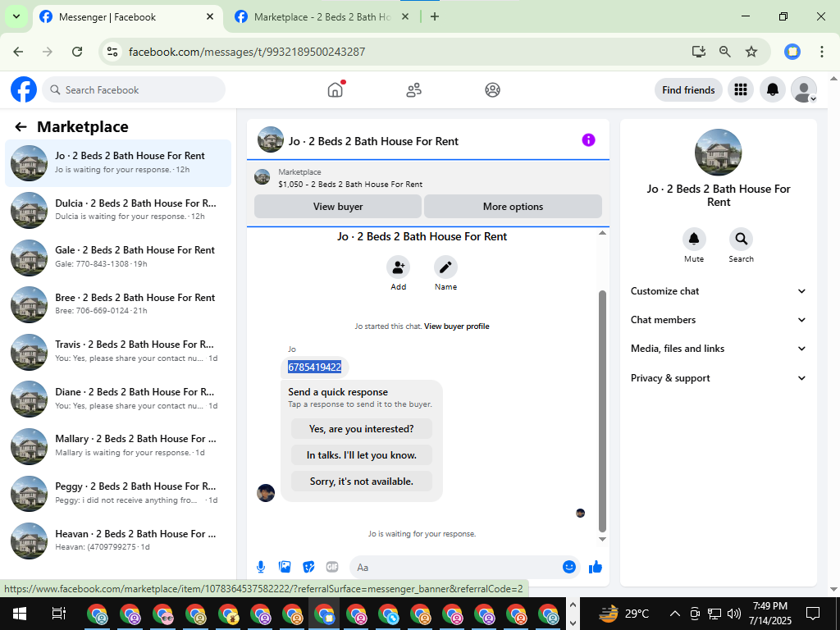Send 'Sorry, it's not available.' response
This screenshot has width=840, height=630.
click(x=362, y=481)
